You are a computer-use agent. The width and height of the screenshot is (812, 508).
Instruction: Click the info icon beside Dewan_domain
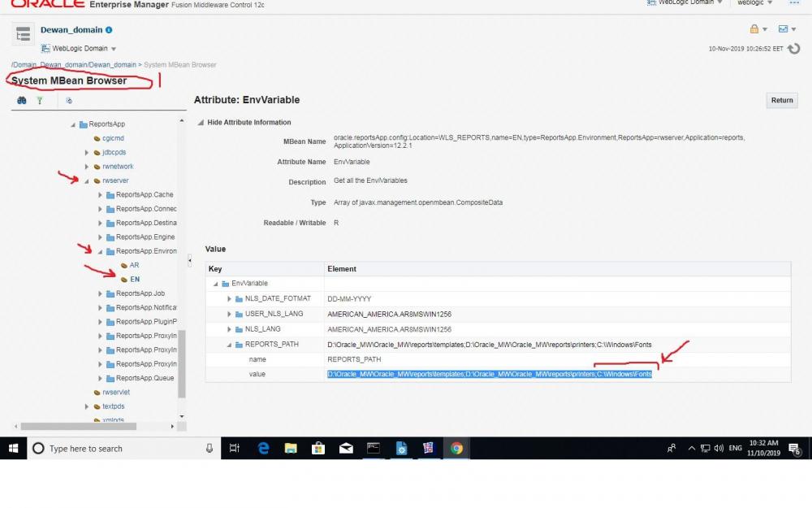[x=110, y=30]
